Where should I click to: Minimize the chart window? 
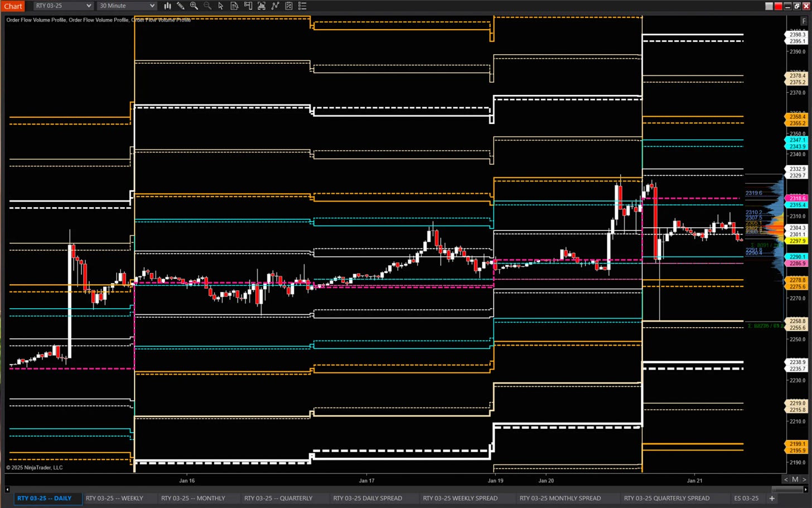787,6
